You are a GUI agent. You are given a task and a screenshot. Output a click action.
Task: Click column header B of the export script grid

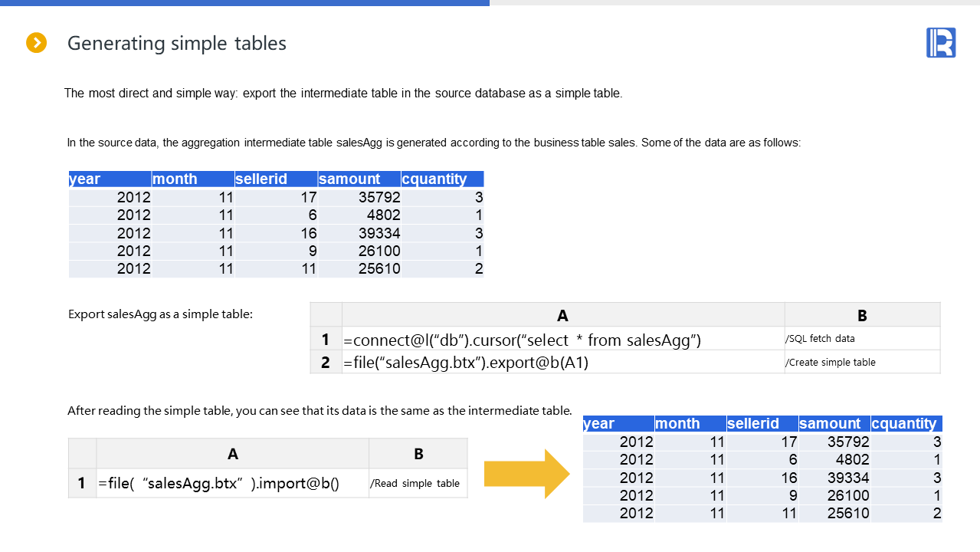click(862, 315)
